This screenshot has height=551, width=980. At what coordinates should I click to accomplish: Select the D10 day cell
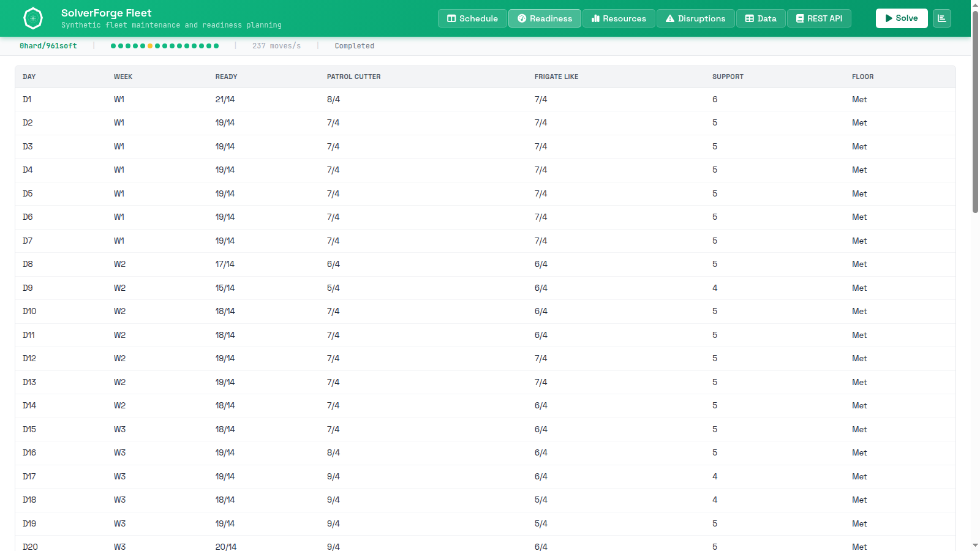coord(29,311)
